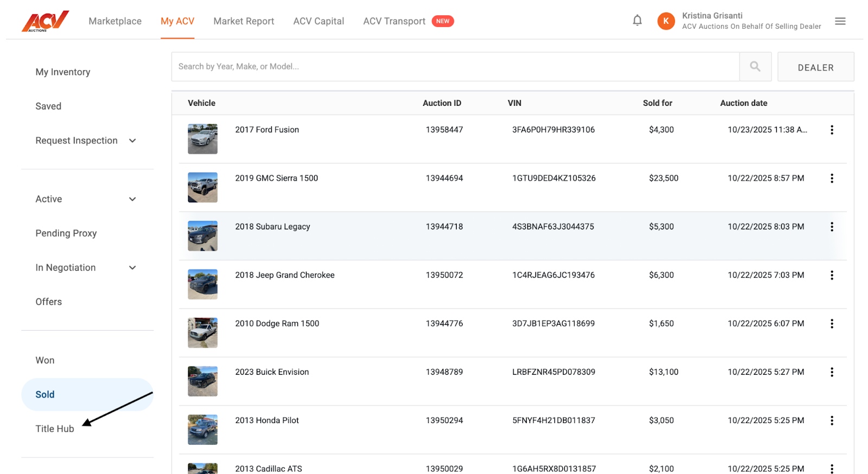Open options menu for 2017 Ford Fusion
Screen dimensions: 868x474
(832, 130)
